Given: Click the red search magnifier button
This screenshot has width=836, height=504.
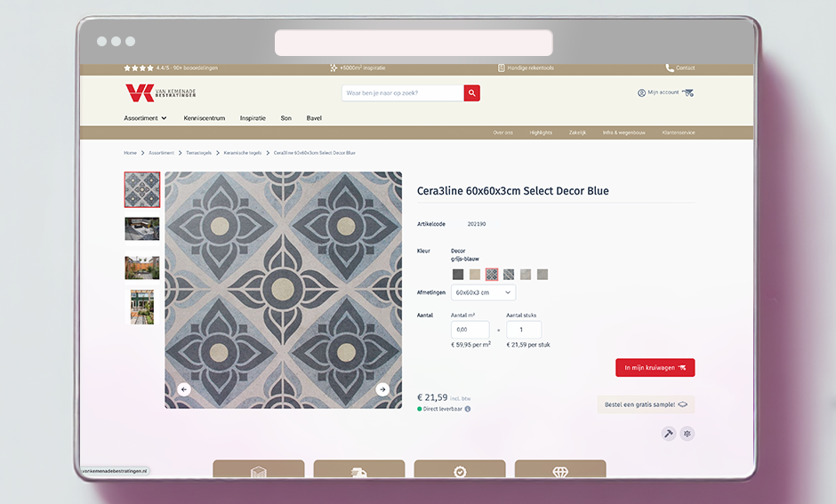Looking at the screenshot, I should (x=471, y=92).
